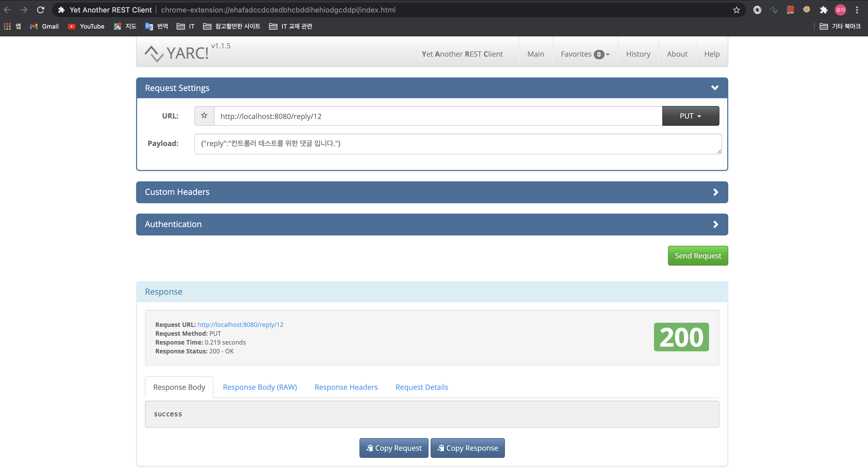The image size is (868, 475).
Task: Click the green Send Request button
Action: point(698,255)
